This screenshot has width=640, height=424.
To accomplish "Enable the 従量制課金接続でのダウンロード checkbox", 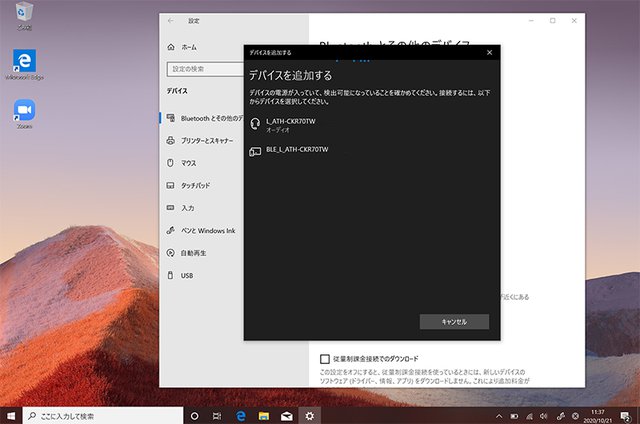I will [325, 358].
